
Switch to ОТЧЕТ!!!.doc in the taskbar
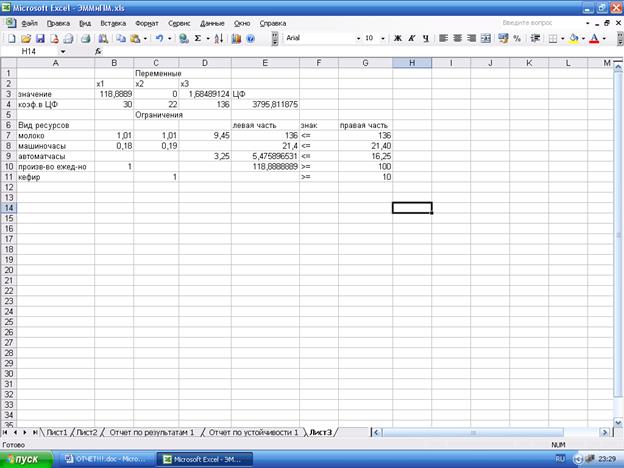[x=106, y=458]
